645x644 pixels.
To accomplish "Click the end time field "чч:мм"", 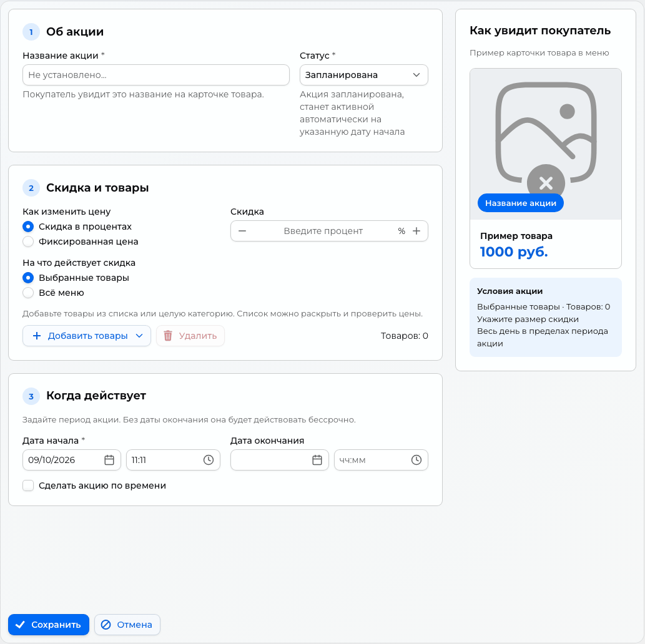I will 381,460.
